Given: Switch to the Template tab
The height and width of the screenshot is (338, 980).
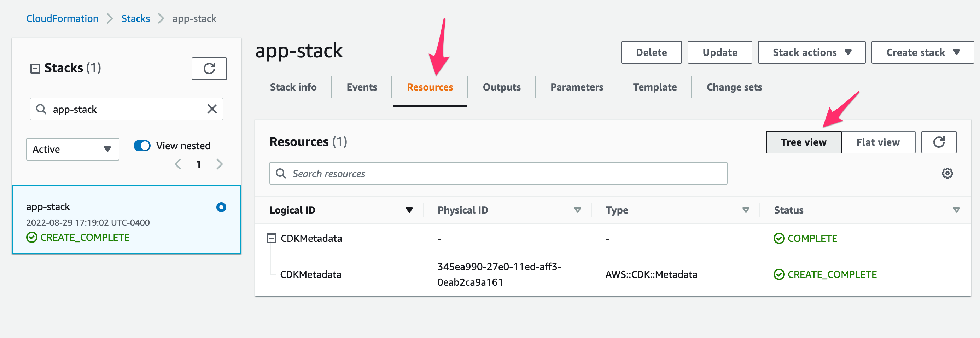Looking at the screenshot, I should tap(655, 87).
